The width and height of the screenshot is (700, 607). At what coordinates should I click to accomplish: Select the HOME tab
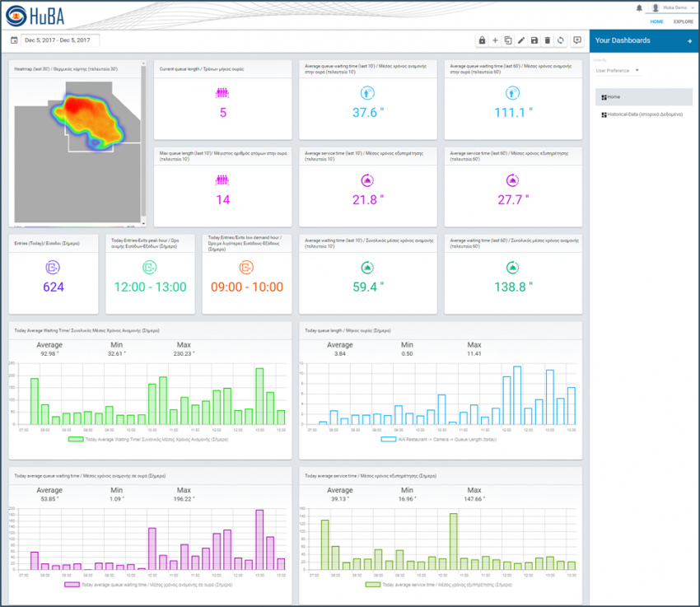[x=656, y=21]
